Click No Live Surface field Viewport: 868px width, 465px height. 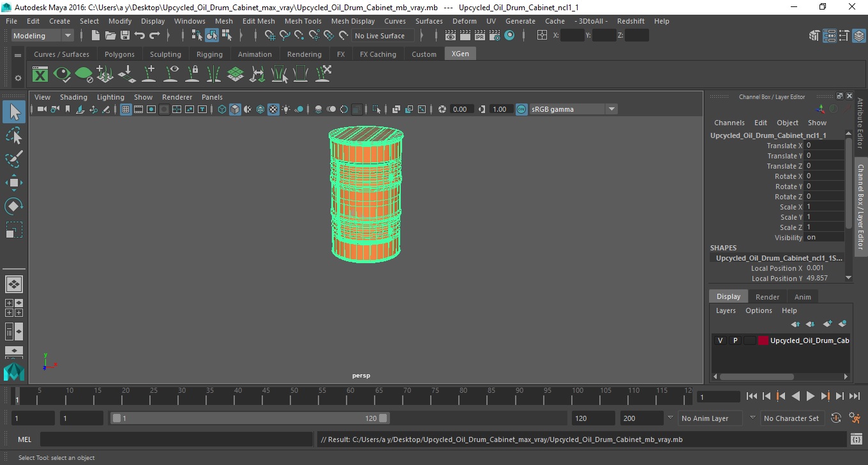(x=382, y=36)
